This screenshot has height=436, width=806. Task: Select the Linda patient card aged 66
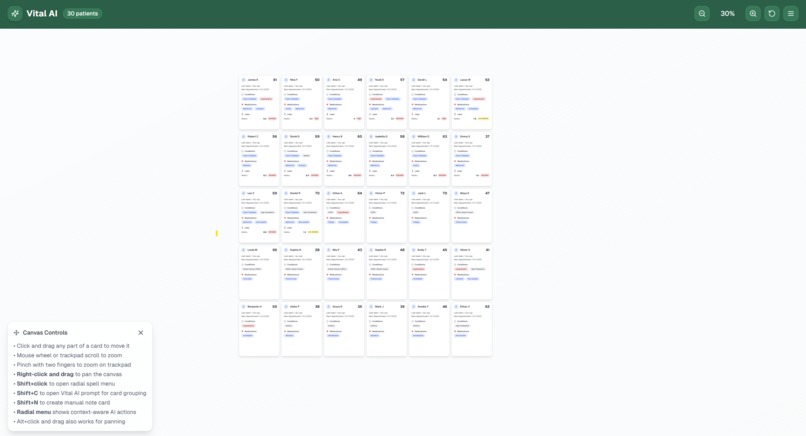[259, 272]
